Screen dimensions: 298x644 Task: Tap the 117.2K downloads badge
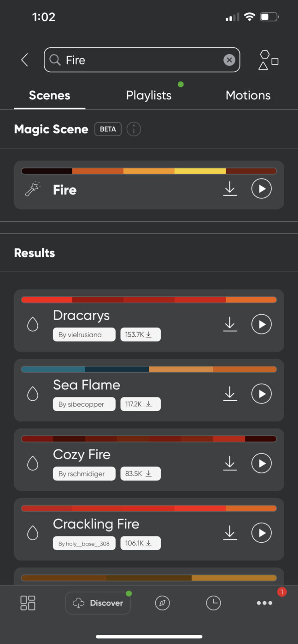coord(140,404)
